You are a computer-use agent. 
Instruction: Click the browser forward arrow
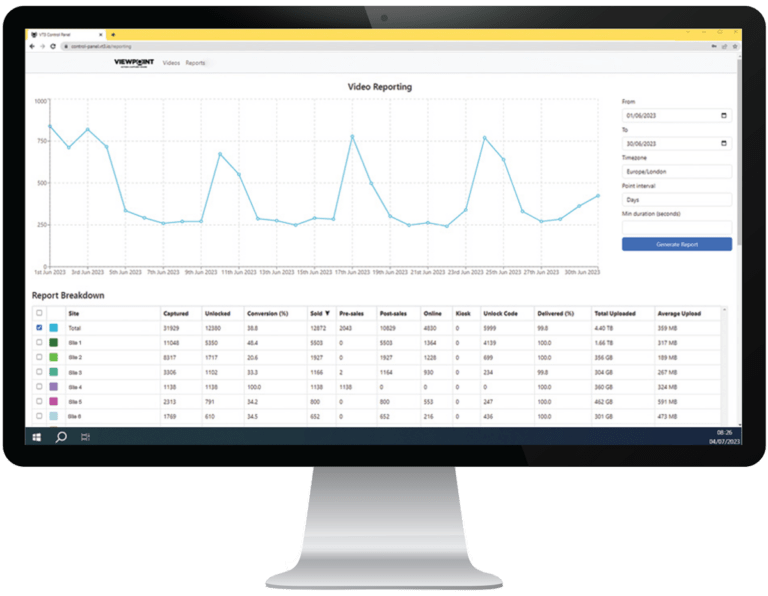coord(43,47)
